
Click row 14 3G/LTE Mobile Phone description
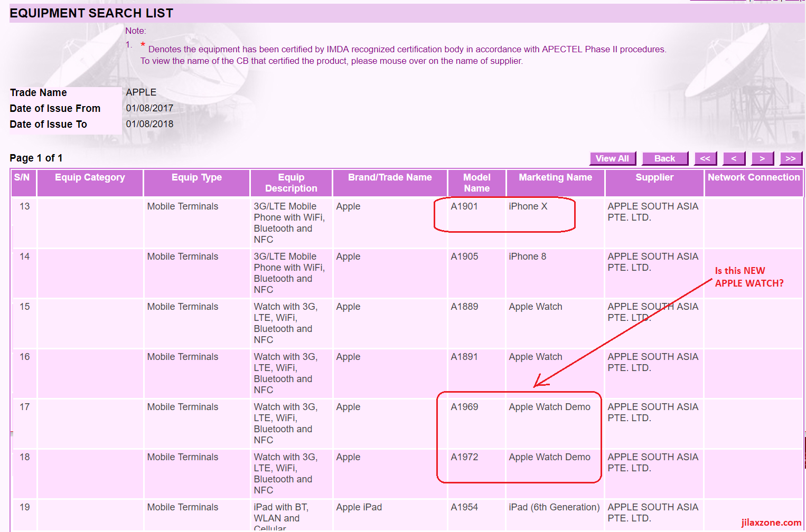tap(289, 273)
